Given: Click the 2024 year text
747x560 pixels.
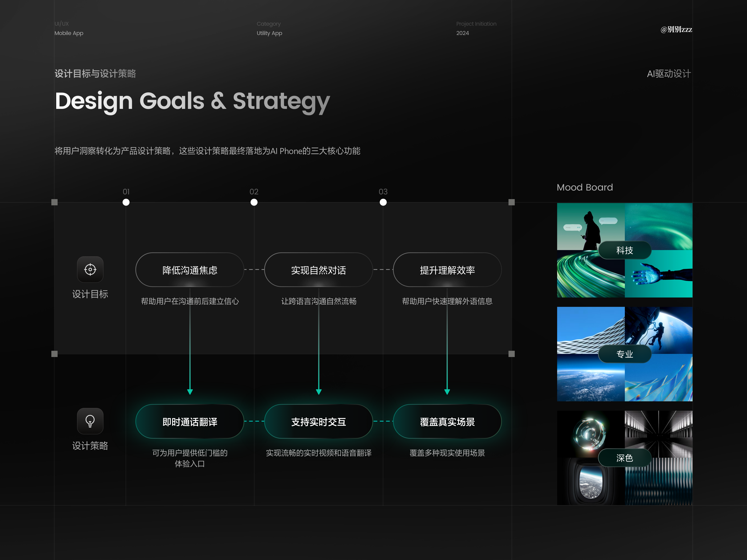Looking at the screenshot, I should [462, 33].
